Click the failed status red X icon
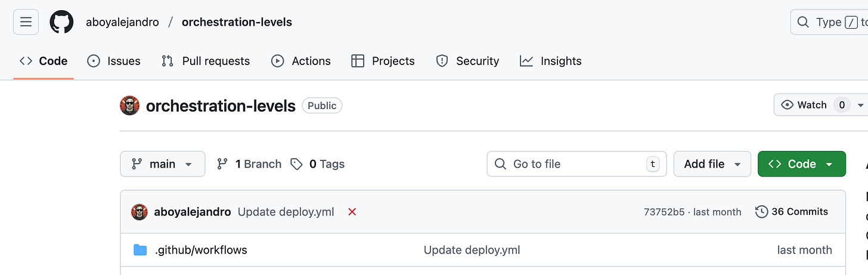 352,212
